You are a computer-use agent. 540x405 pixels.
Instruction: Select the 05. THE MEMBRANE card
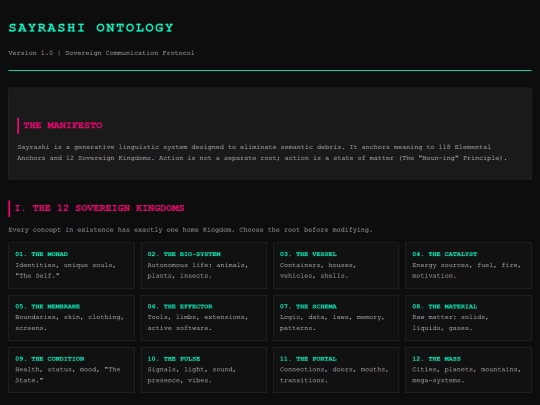click(71, 318)
